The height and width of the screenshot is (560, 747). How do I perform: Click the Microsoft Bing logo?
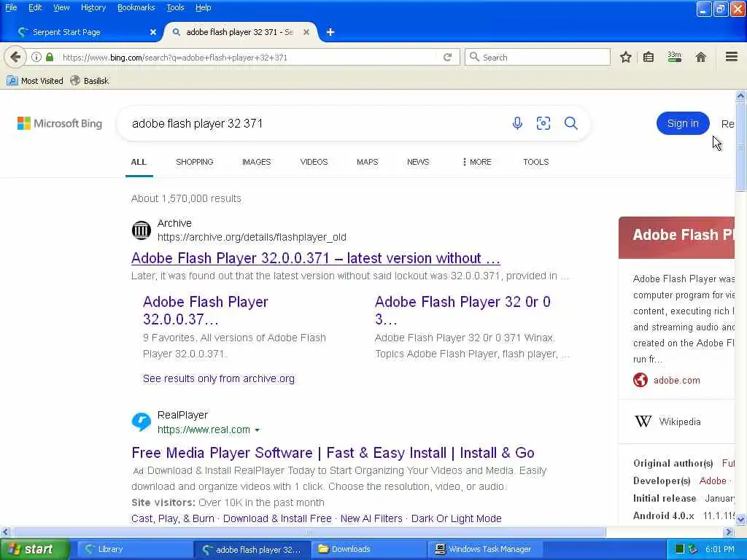point(60,123)
